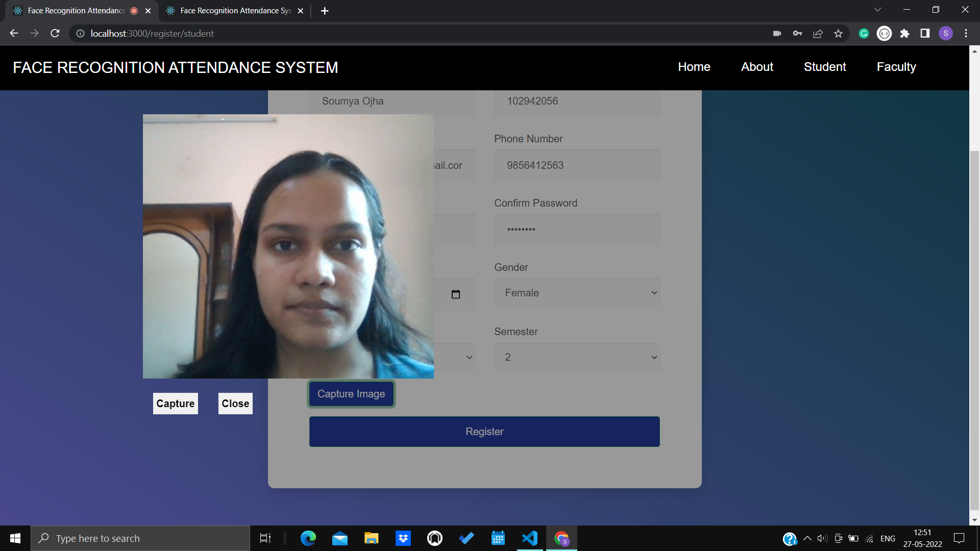Launch Visual Studio Code from taskbar

(530, 538)
